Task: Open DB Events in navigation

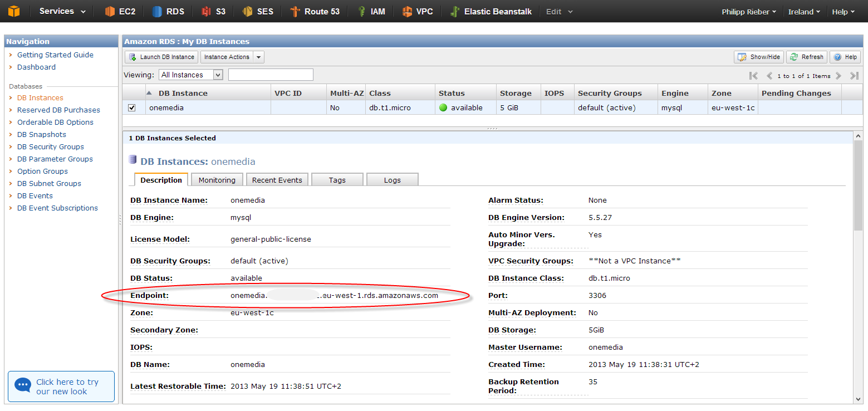Action: (35, 195)
